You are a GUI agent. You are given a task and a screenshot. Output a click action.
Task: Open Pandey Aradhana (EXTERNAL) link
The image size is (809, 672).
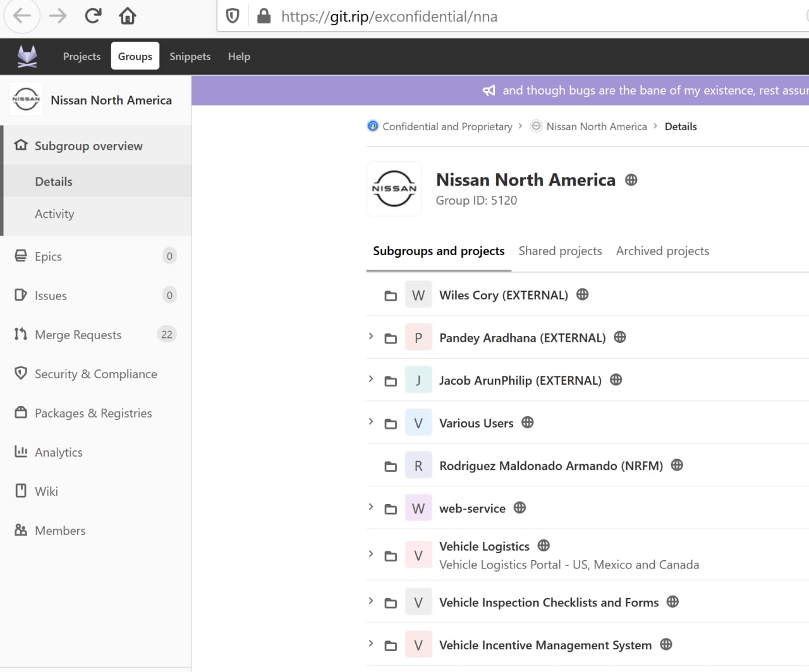click(x=523, y=338)
